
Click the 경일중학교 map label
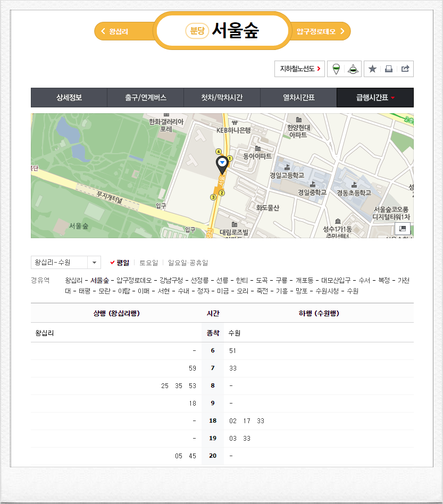[312, 192]
